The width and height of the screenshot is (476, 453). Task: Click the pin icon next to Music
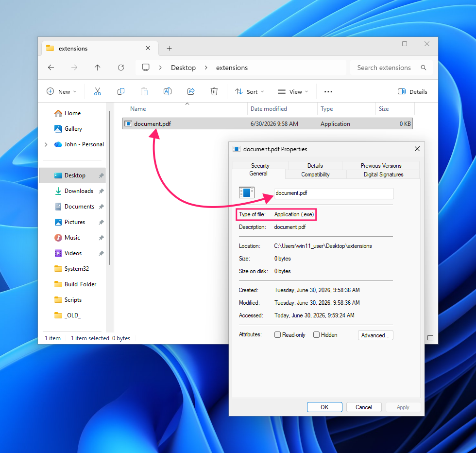pos(102,238)
